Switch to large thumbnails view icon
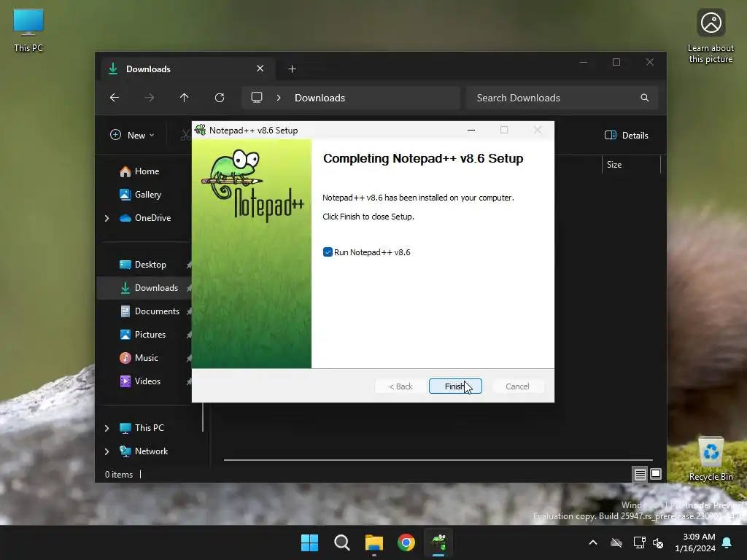 [656, 474]
